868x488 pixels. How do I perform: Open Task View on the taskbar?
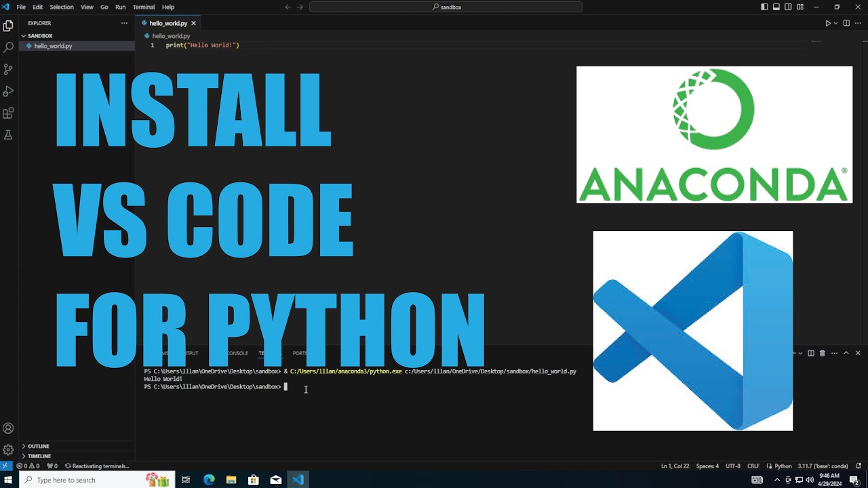tap(186, 480)
